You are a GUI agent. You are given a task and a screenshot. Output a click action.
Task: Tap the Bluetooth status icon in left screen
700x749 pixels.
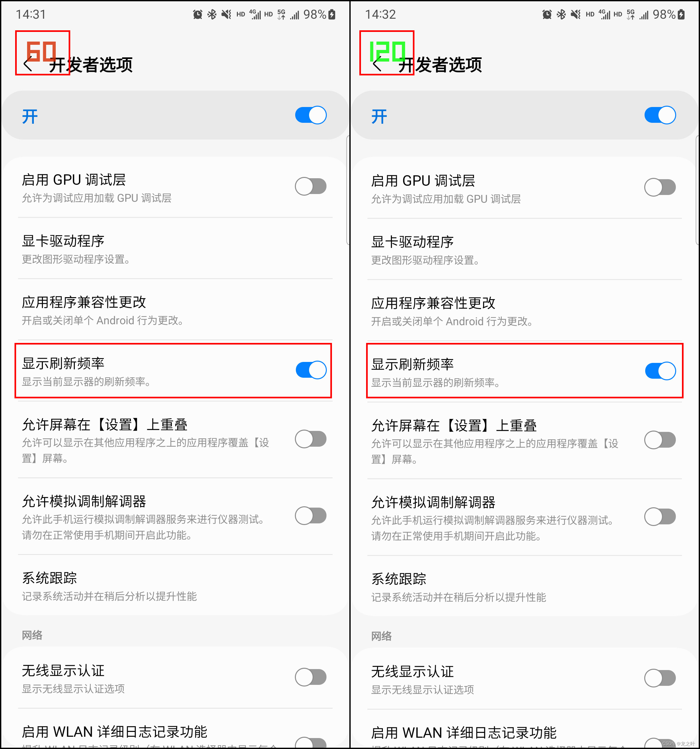(212, 15)
